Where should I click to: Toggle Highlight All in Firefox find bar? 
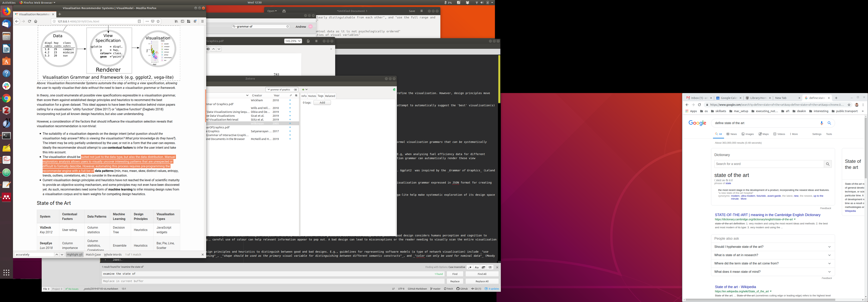[74, 255]
